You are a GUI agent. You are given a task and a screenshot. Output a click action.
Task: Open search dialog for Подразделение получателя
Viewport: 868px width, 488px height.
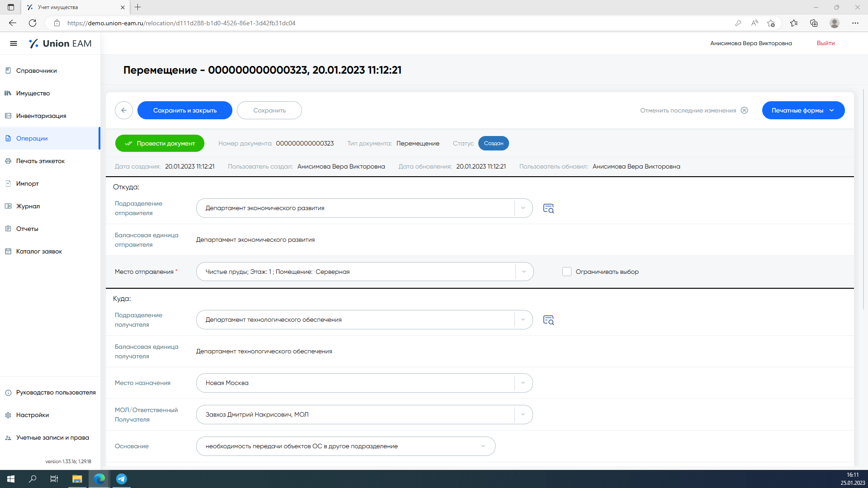click(548, 320)
